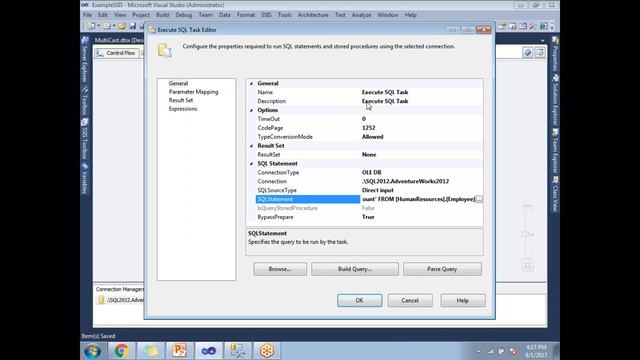
Task: Open the Variables side tab
Action: 85,179
